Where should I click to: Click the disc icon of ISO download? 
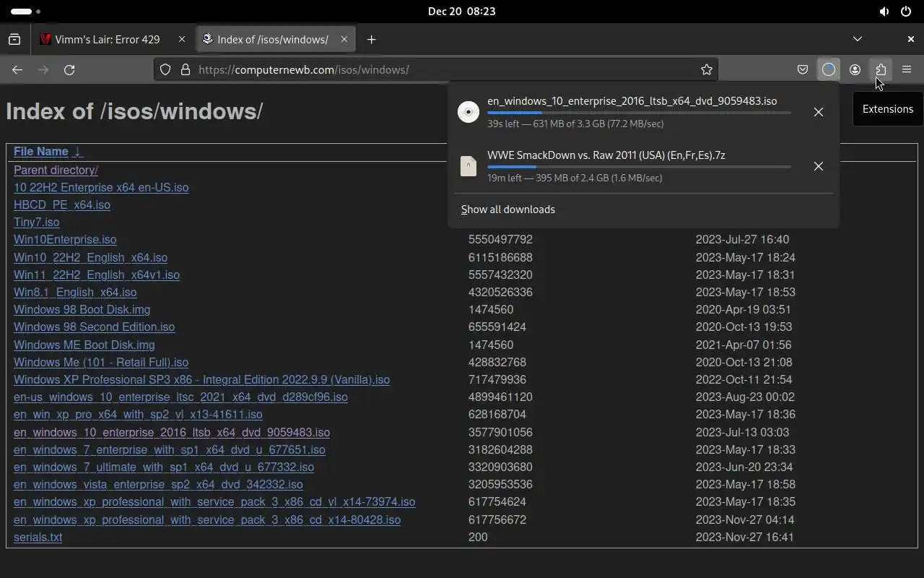tap(468, 112)
